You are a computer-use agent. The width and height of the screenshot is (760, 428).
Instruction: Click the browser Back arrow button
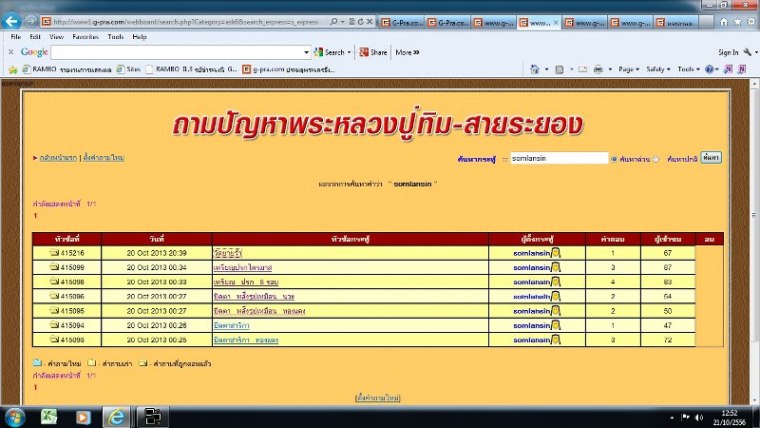click(x=13, y=20)
